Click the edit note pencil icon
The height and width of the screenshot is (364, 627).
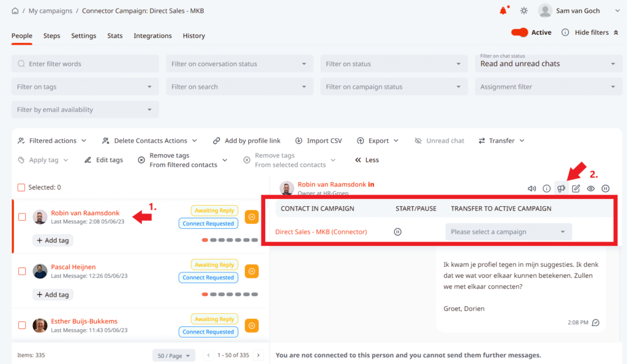point(576,188)
